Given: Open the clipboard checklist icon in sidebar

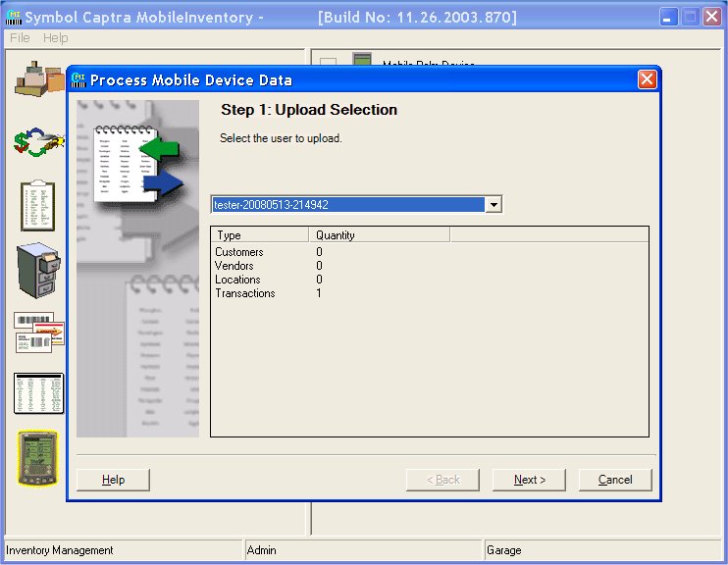Looking at the screenshot, I should [x=38, y=206].
